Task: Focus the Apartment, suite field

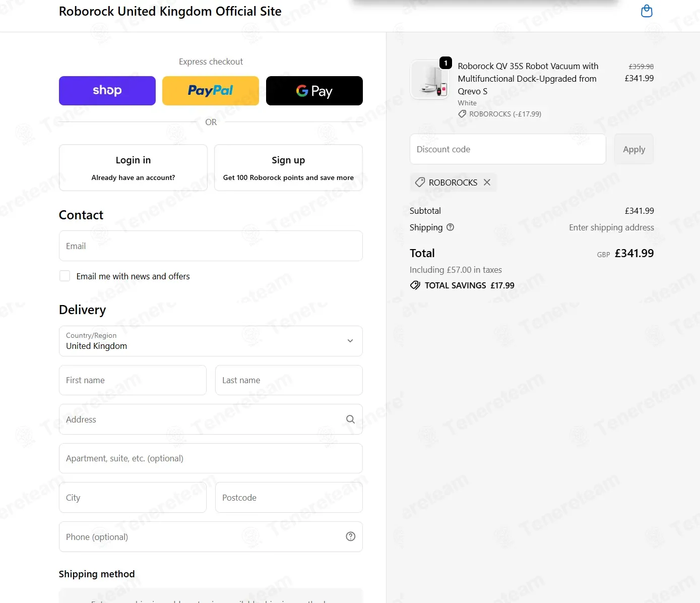Action: 211,458
